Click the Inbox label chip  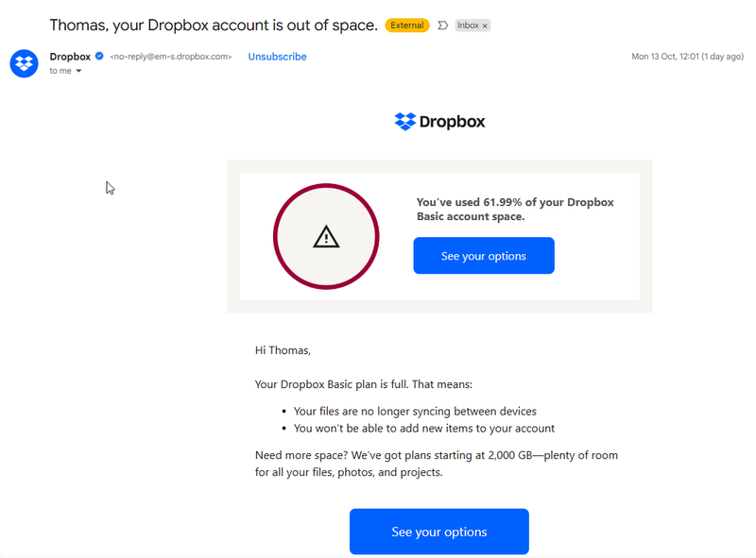[x=468, y=25]
